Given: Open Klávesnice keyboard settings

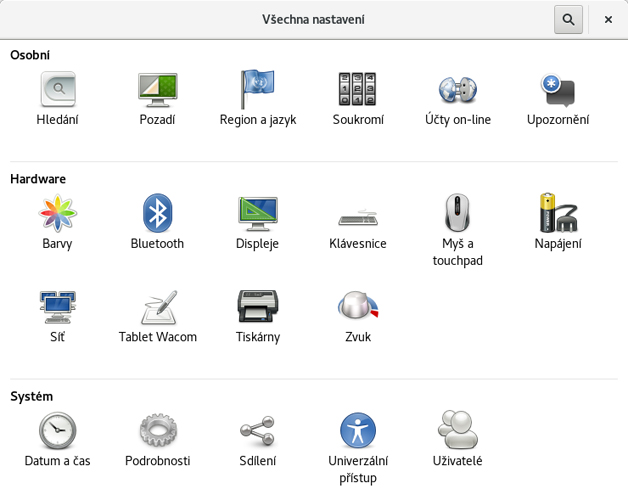Looking at the screenshot, I should coord(358,222).
